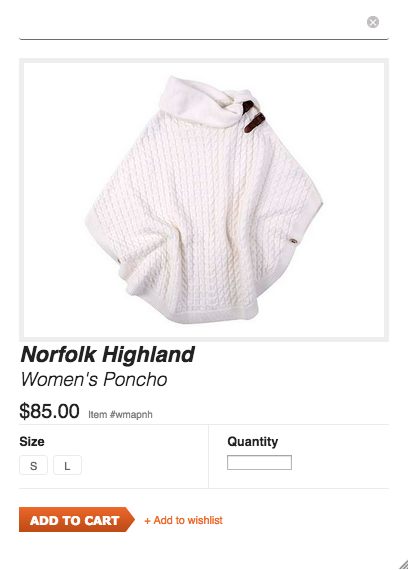The image size is (411, 570).
Task: Click the Size heading label
Action: 32,441
